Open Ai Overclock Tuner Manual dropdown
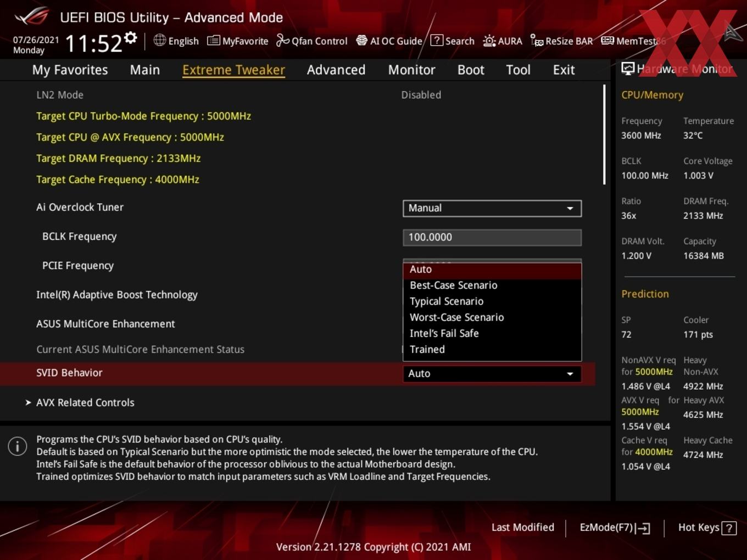The height and width of the screenshot is (560, 747). (492, 208)
